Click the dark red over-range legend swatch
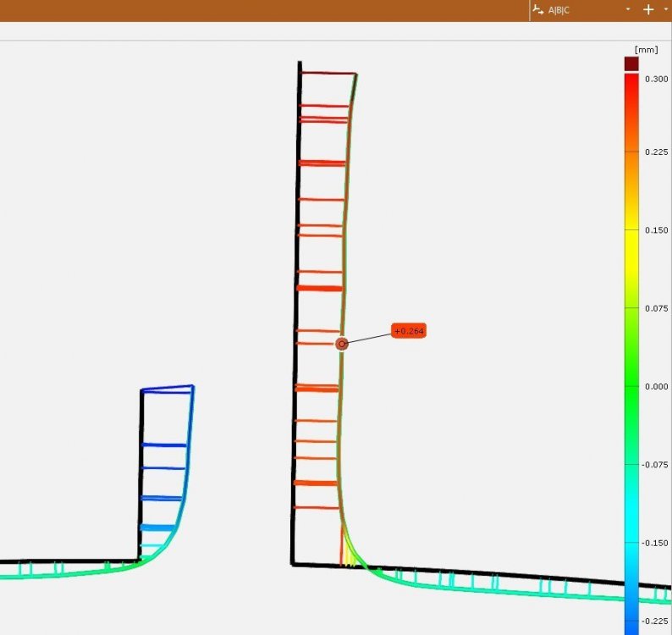The image size is (672, 635). (x=631, y=63)
